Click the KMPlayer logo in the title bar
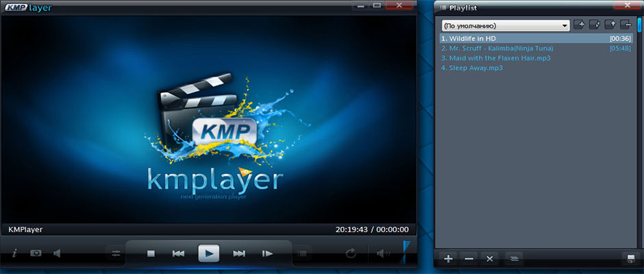The image size is (644, 274). click(x=28, y=7)
